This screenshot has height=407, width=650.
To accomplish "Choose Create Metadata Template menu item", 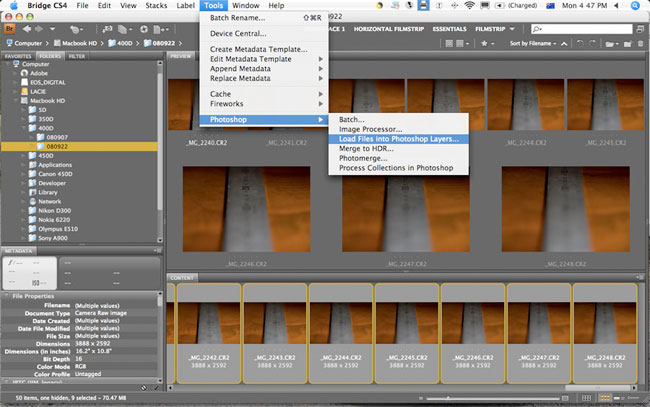I will [264, 49].
